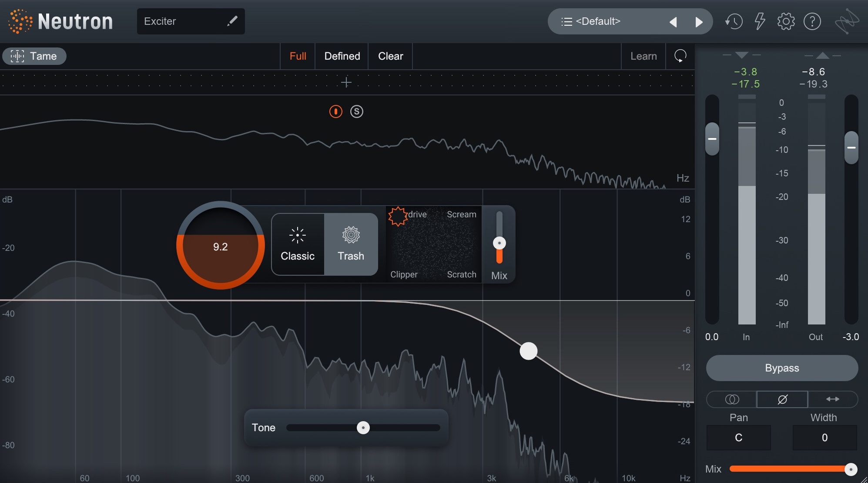Click the output gain value -3.0
The height and width of the screenshot is (483, 868).
pyautogui.click(x=851, y=337)
